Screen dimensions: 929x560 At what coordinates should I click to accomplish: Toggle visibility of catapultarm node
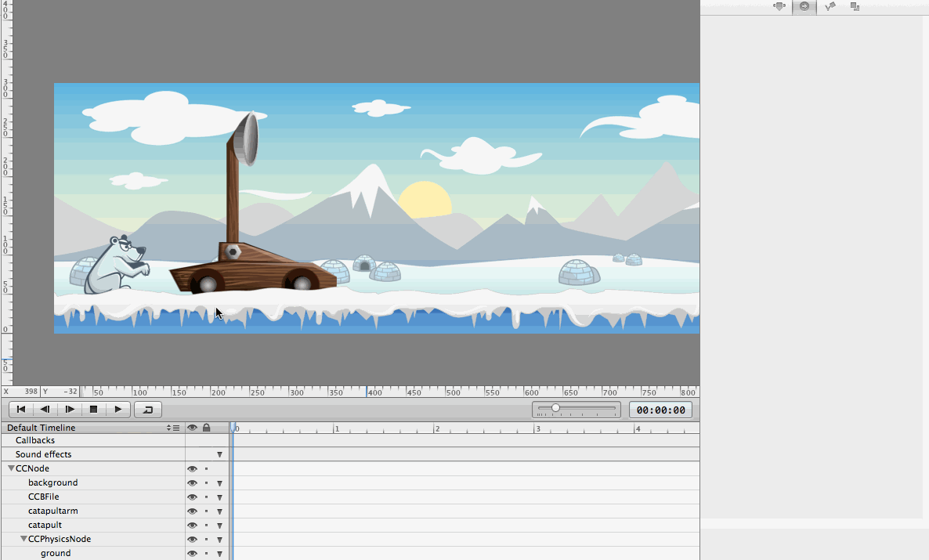[192, 511]
